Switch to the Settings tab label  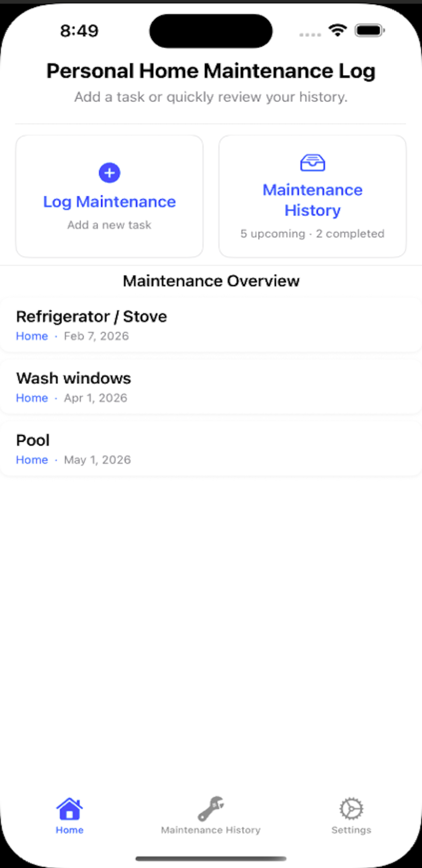tap(351, 830)
